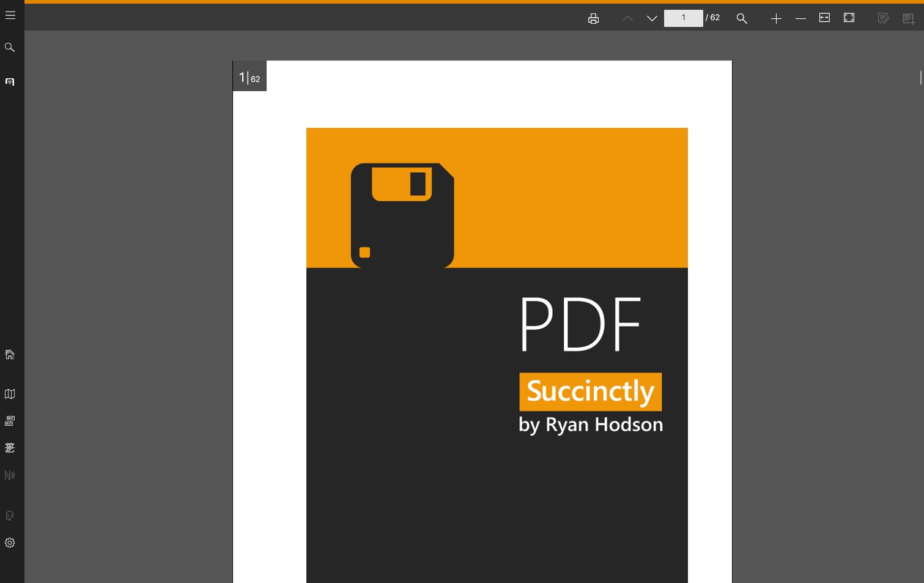This screenshot has width=924, height=583.
Task: Click the page number input field
Action: [683, 18]
